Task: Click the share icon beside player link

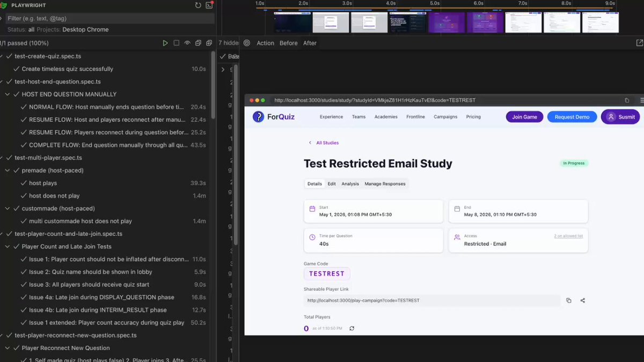Action: 583,300
